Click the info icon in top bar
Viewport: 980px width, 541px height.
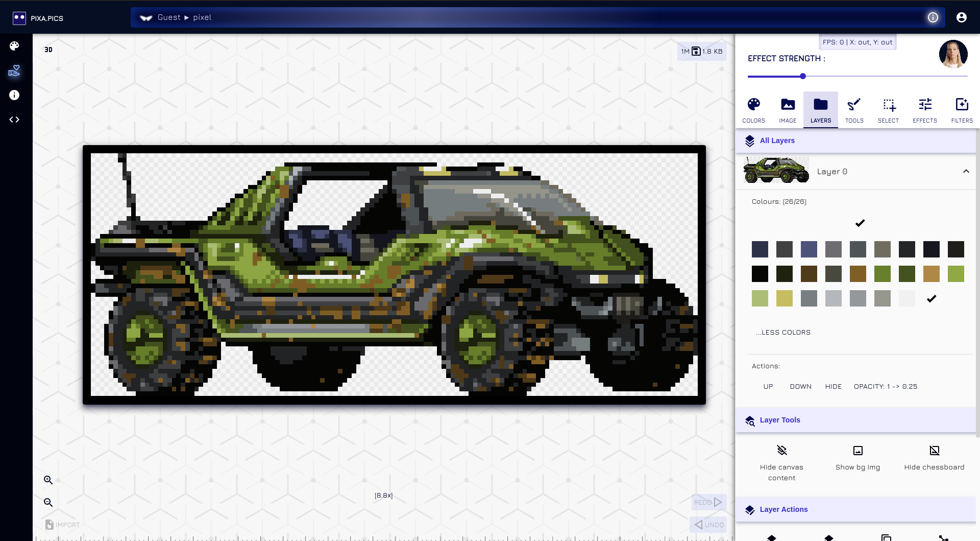point(933,17)
